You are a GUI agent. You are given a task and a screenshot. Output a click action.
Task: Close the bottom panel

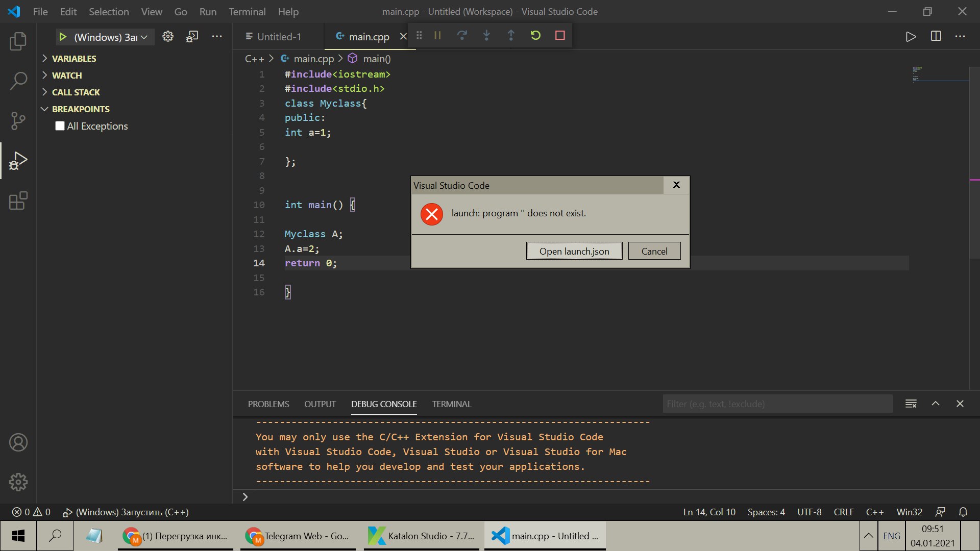click(x=960, y=404)
